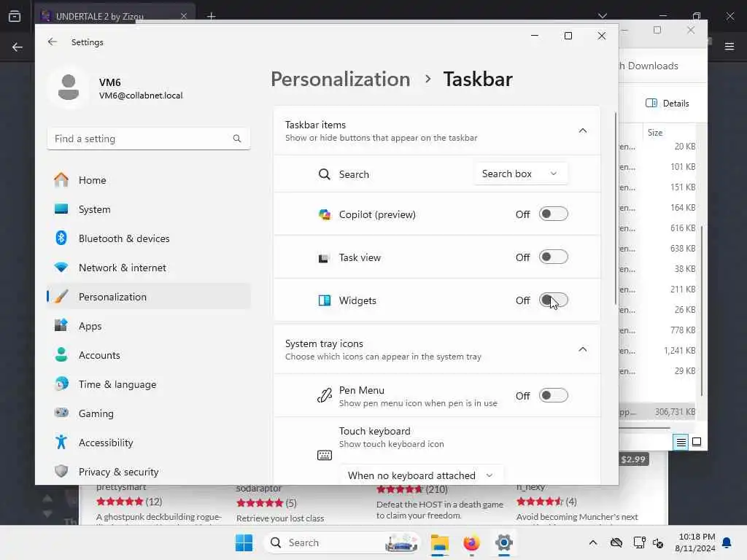
Task: Click the Find a setting field
Action: 149,139
